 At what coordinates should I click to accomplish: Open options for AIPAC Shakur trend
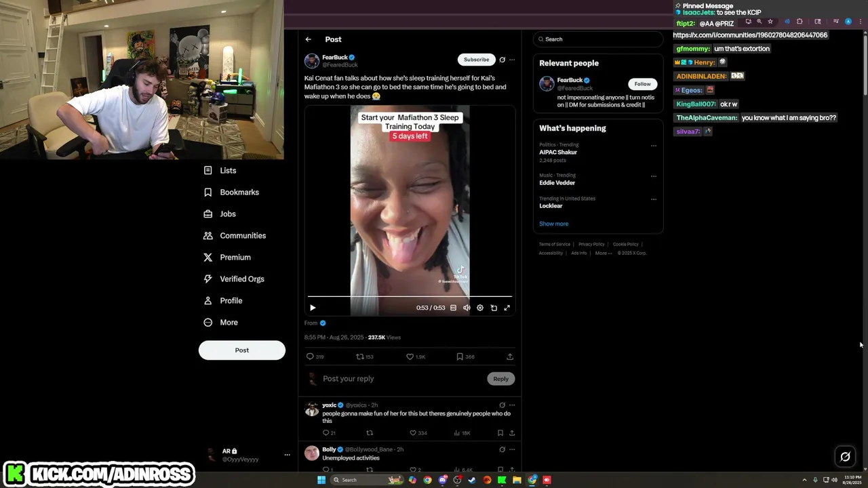point(654,146)
